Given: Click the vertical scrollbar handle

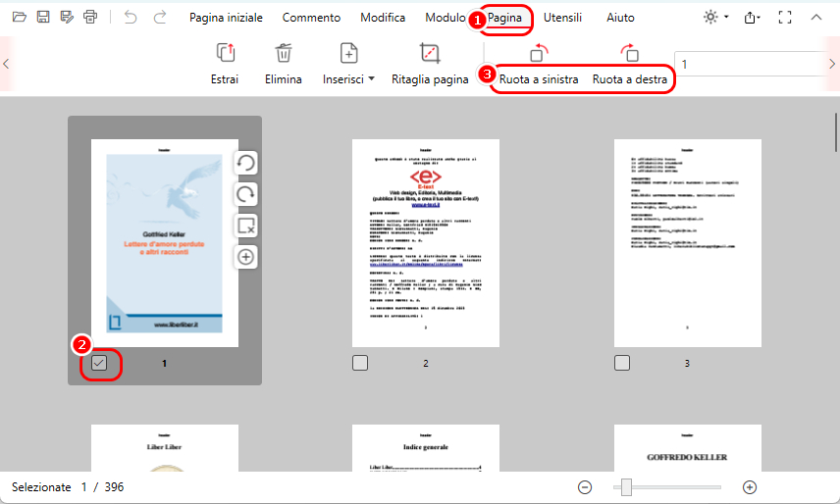Looking at the screenshot, I should pos(835,132).
